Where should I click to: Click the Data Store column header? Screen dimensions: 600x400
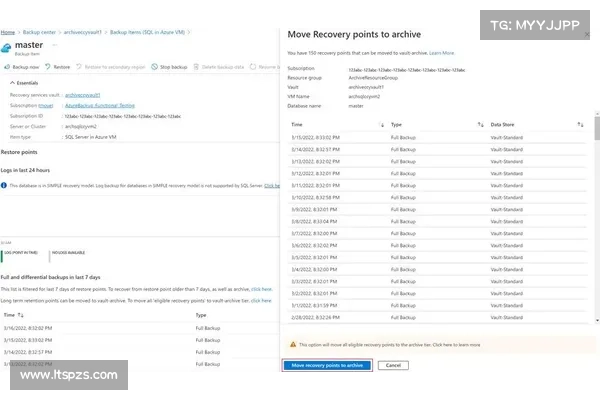[x=502, y=125]
